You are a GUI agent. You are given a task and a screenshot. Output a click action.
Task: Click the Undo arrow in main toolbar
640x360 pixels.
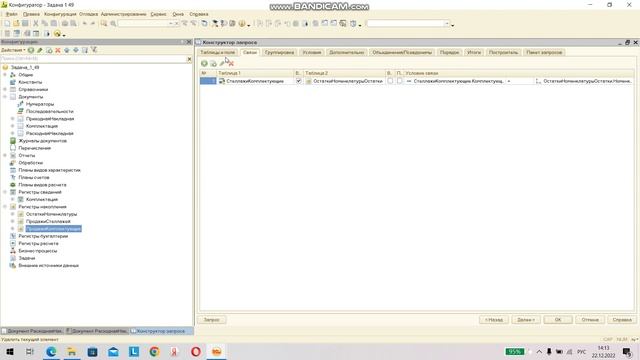84,24
